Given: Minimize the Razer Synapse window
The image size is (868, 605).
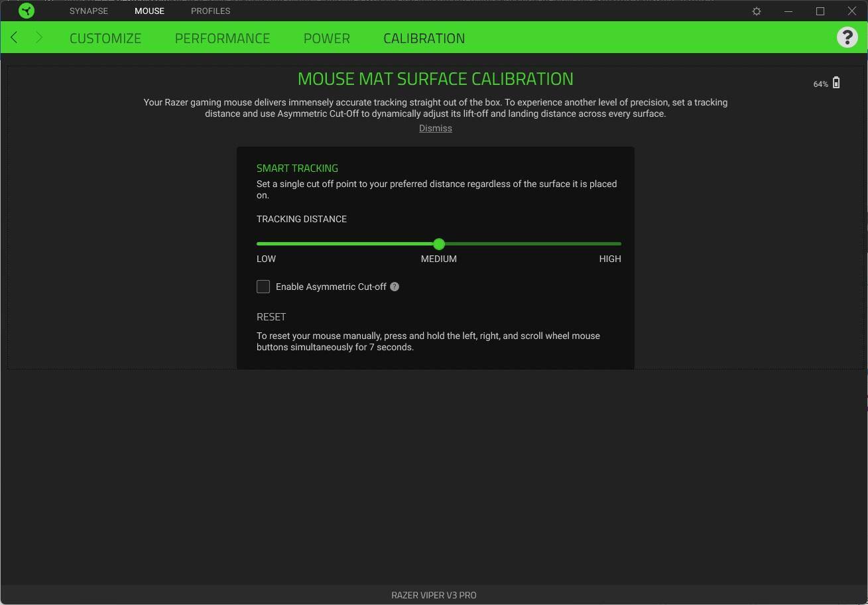Looking at the screenshot, I should coord(788,11).
